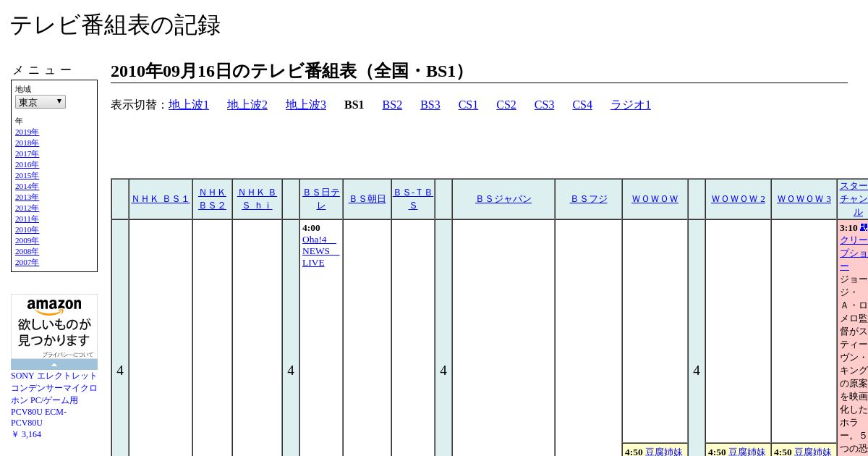Switch display to ラジオ1
This screenshot has width=868, height=456.
click(x=631, y=105)
